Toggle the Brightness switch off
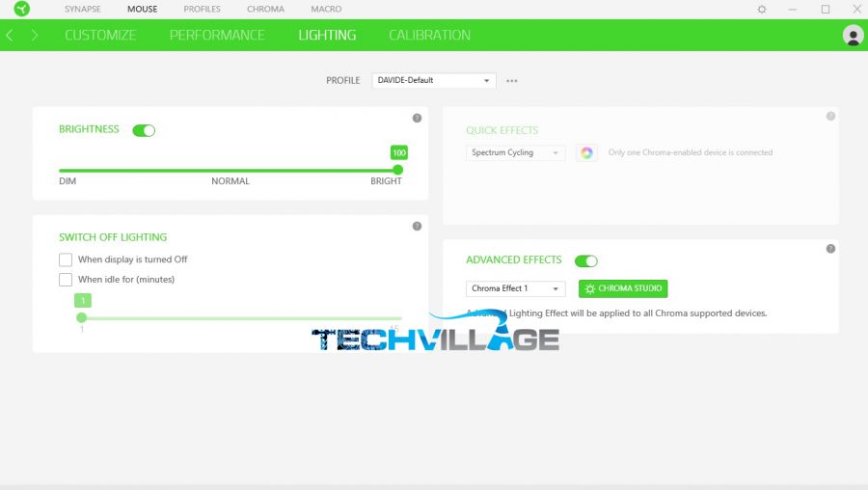This screenshot has height=490, width=868. [144, 130]
